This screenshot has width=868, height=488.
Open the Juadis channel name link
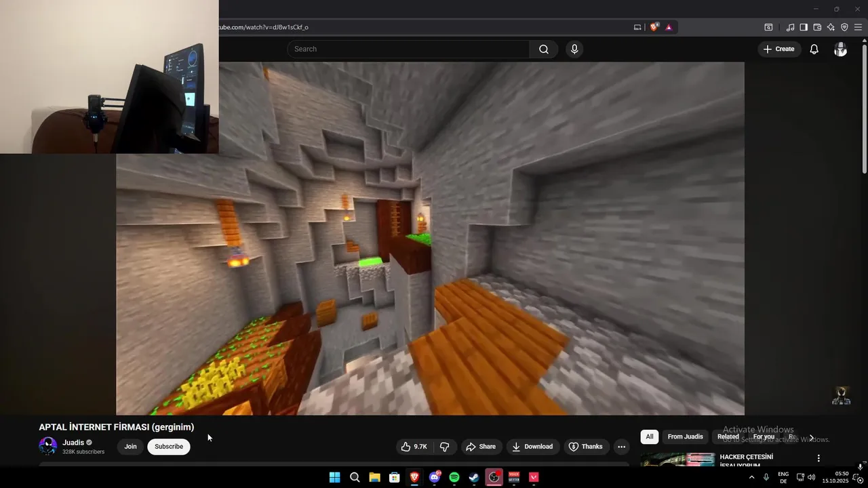pos(73,443)
